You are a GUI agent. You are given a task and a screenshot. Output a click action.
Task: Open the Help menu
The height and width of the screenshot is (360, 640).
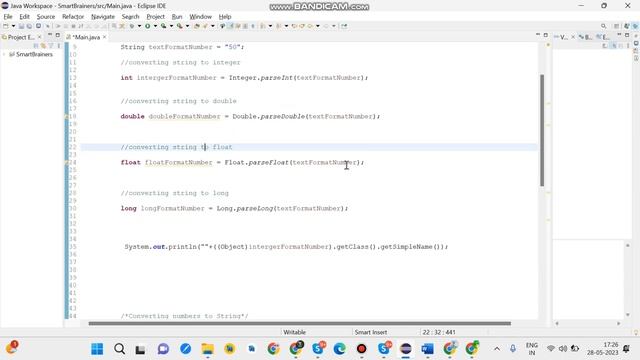click(225, 17)
